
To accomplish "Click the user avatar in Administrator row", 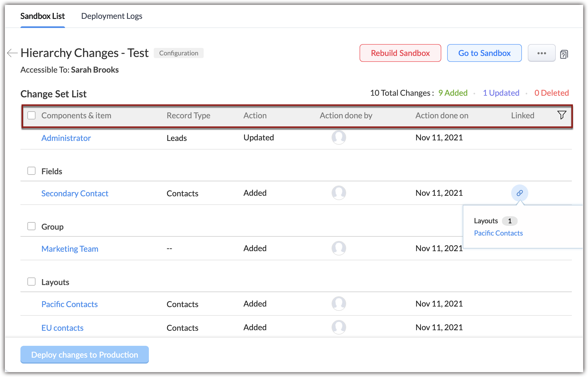I will (x=339, y=137).
